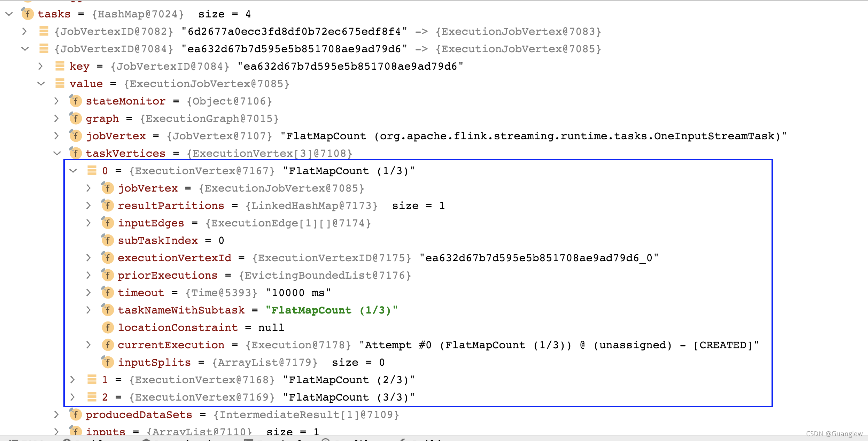Image resolution: width=868 pixels, height=441 pixels.
Task: Click the field icon next to stateMonitor
Action: tap(76, 101)
